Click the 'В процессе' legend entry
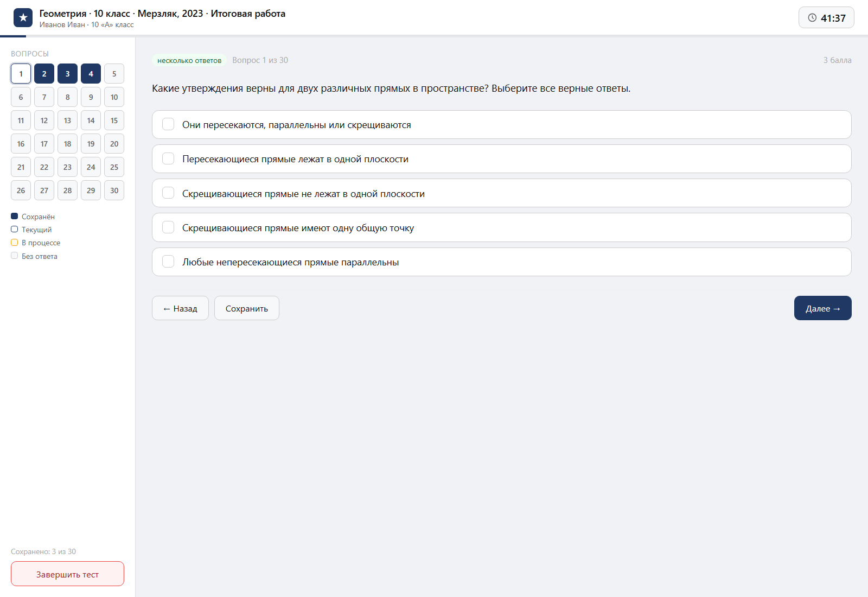Viewport: 868px width, 597px height. (36, 243)
